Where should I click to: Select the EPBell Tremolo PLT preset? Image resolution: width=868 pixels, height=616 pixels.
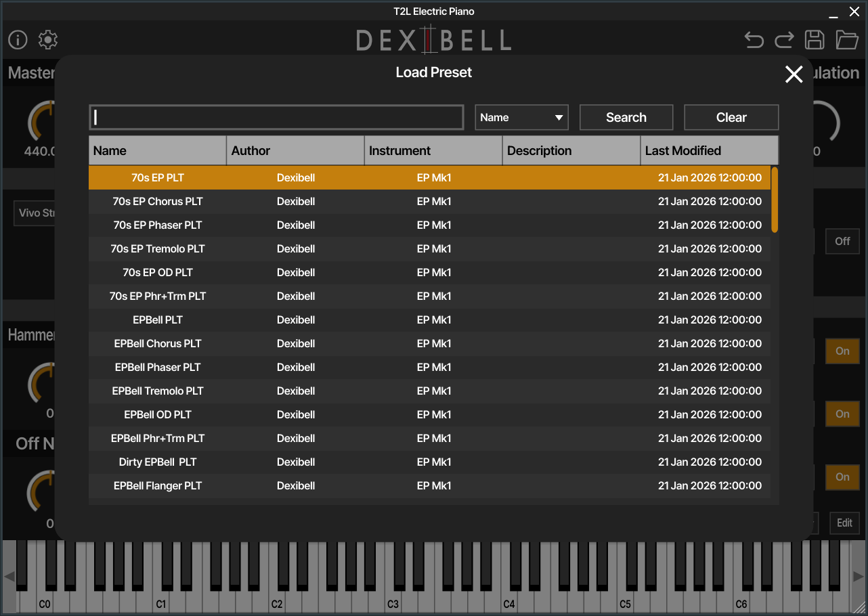(x=158, y=391)
